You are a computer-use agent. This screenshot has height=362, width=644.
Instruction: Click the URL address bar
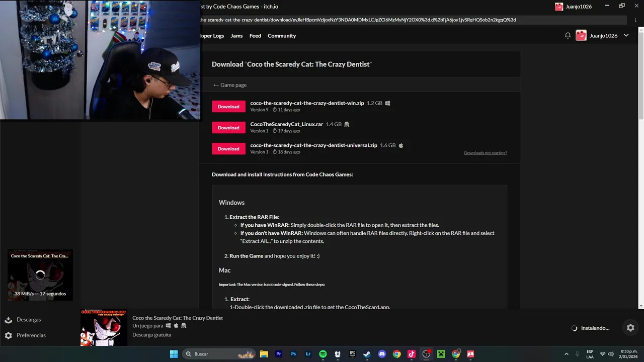click(x=413, y=20)
